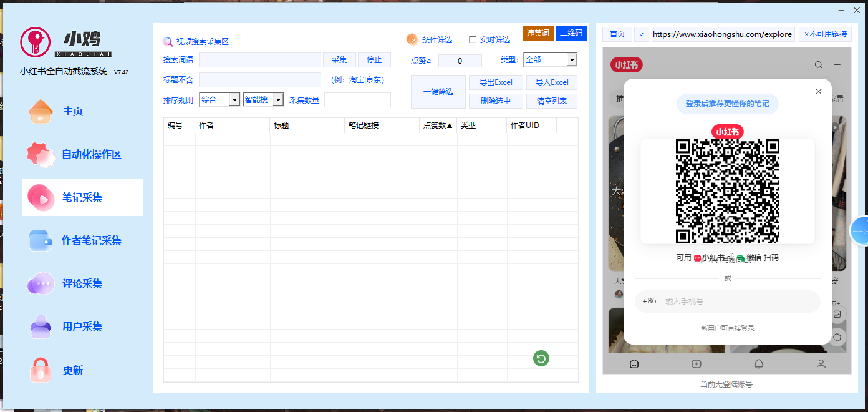Screen dimensions: 868x412
Task: Open 评论采集 comment collection section
Action: pos(82,283)
